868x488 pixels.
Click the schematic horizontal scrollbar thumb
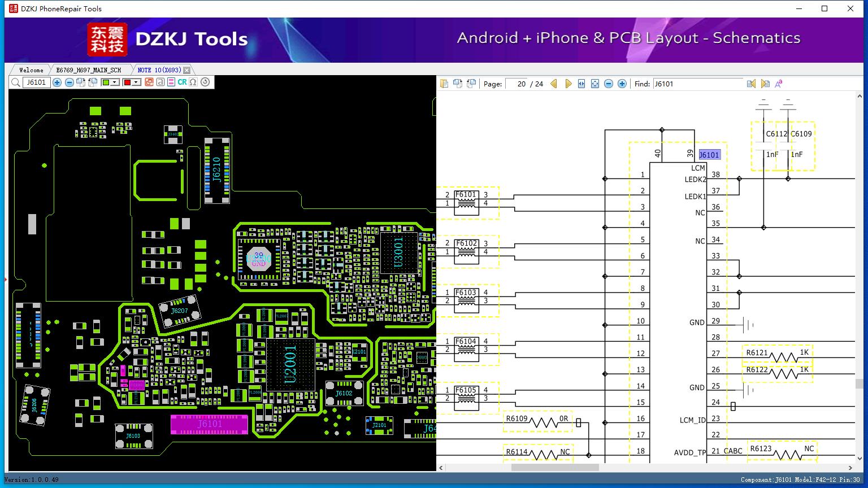pyautogui.click(x=555, y=467)
